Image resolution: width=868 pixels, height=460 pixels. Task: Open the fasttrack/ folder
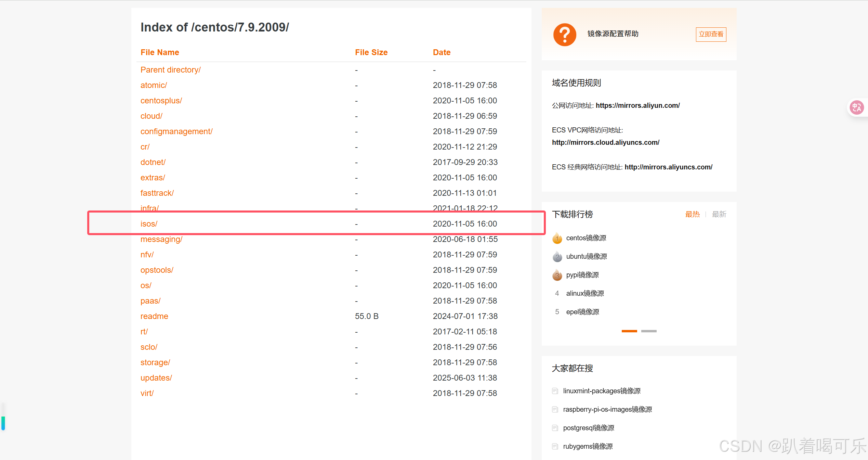tap(157, 193)
